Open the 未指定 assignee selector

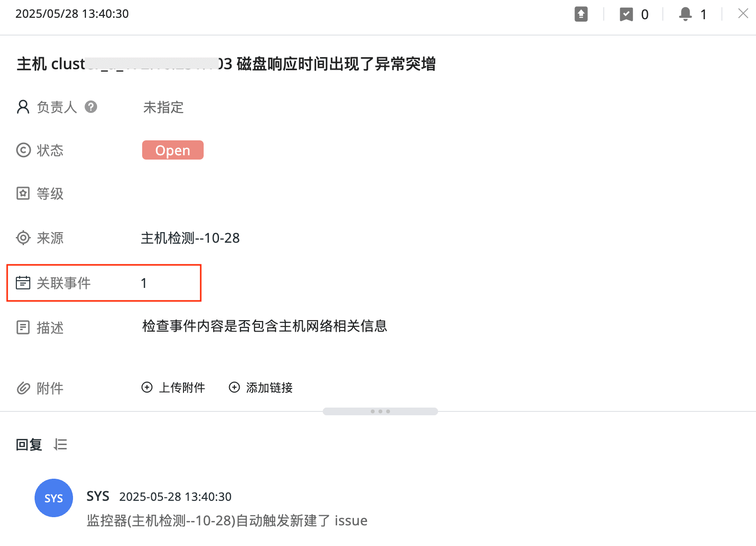point(163,107)
